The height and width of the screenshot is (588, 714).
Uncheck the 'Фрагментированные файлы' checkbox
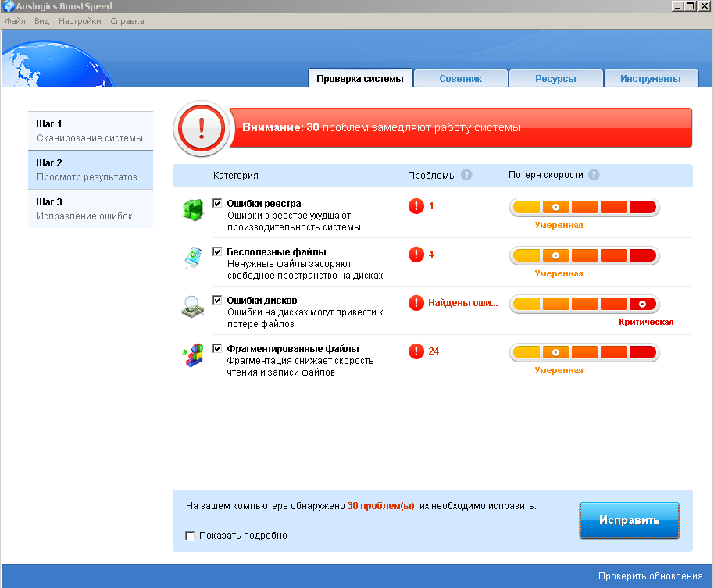click(217, 348)
